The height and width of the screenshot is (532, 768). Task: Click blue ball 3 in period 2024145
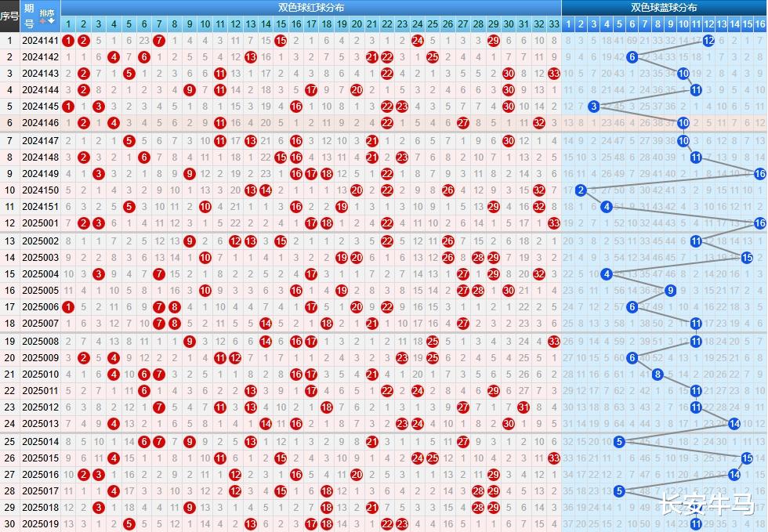tap(594, 107)
